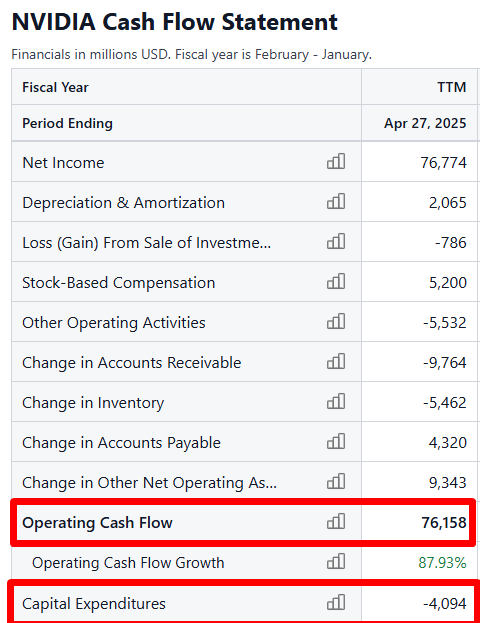Open chart for Change in Accounts Payable
This screenshot has width=480, height=623.
click(336, 441)
